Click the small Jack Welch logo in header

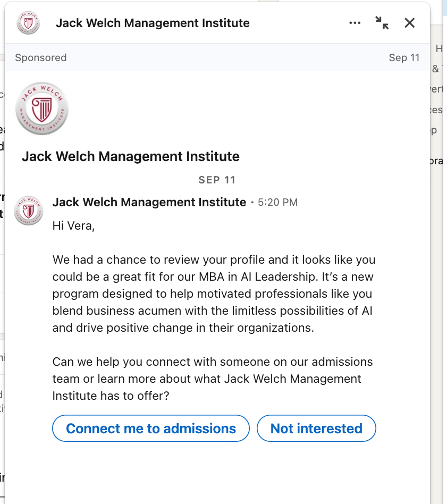(x=28, y=23)
